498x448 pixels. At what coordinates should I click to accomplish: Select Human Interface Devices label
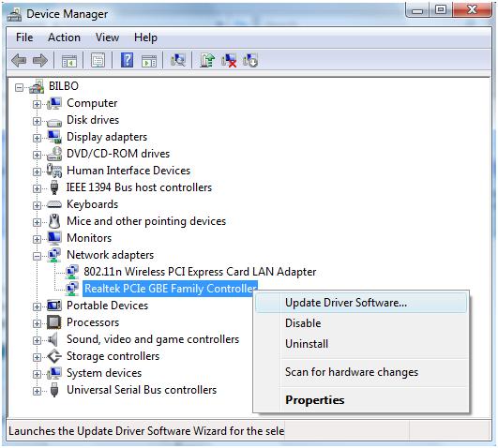coord(128,171)
